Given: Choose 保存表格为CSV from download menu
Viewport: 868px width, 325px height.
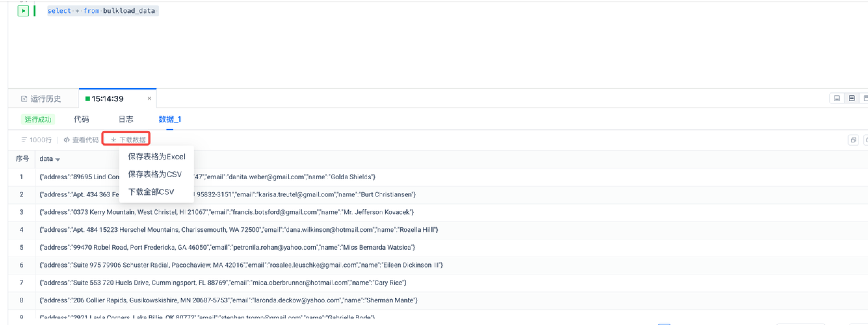Looking at the screenshot, I should point(155,174).
